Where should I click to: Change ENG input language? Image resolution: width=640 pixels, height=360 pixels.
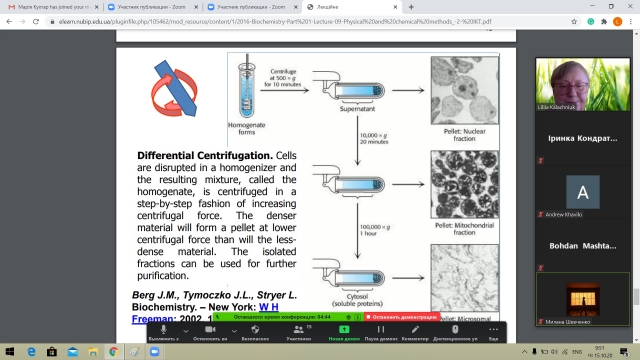click(577, 352)
